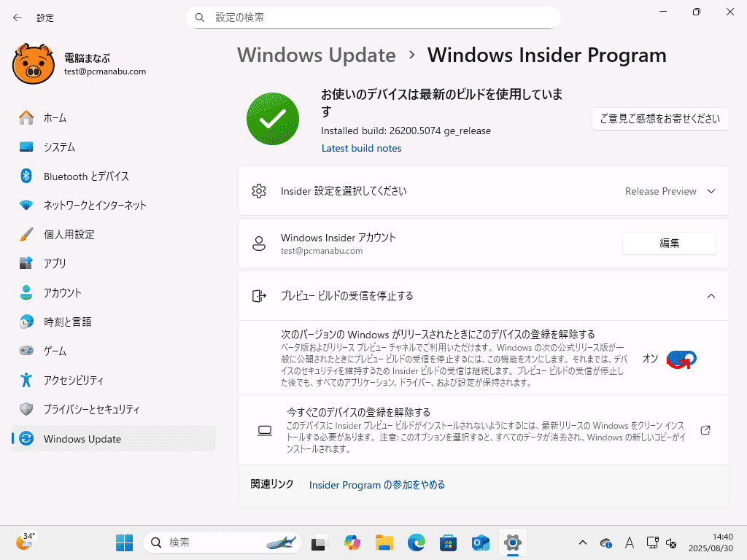747x560 pixels.
Task: Open the weather widget showing 34°
Action: coord(26,542)
